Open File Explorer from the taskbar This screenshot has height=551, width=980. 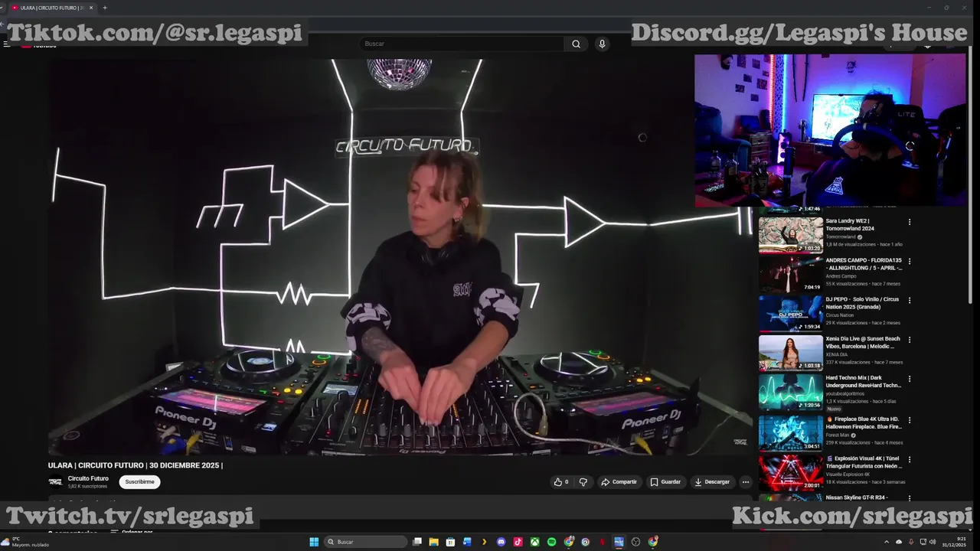(433, 542)
